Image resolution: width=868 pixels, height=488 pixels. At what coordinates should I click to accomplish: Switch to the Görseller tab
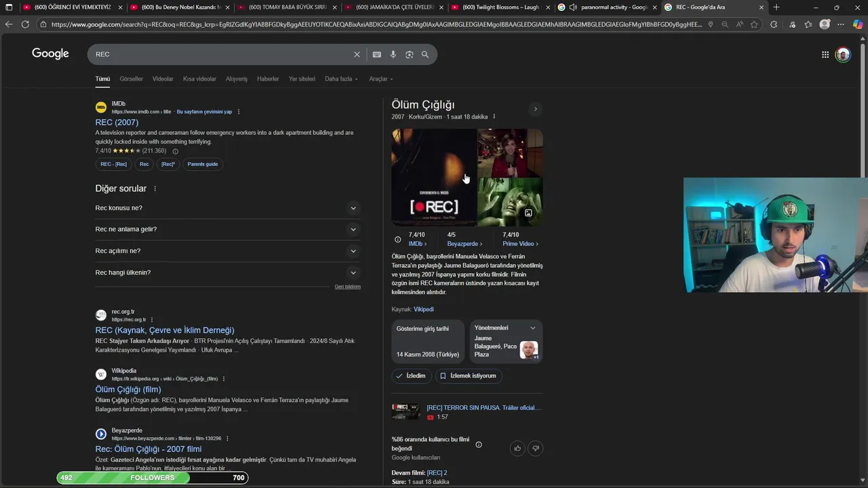click(131, 79)
